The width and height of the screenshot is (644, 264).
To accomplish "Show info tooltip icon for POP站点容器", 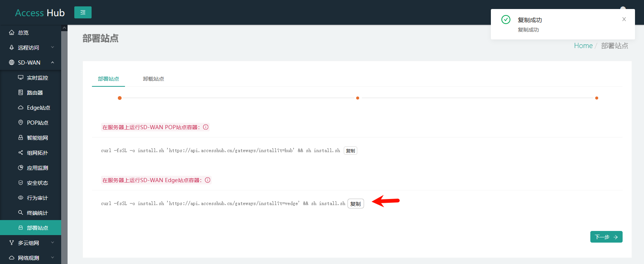I will 206,127.
